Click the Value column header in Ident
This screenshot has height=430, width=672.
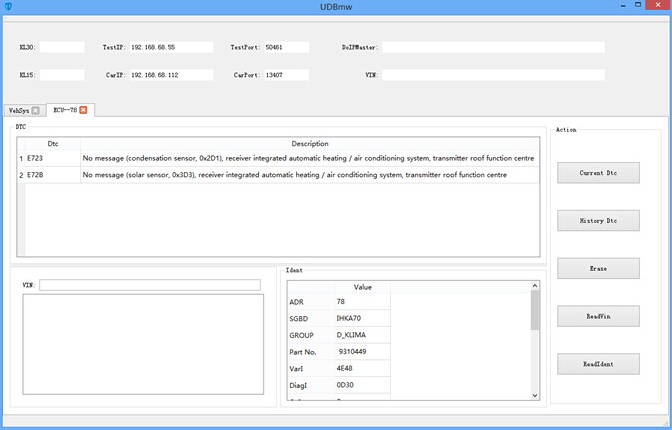(362, 287)
